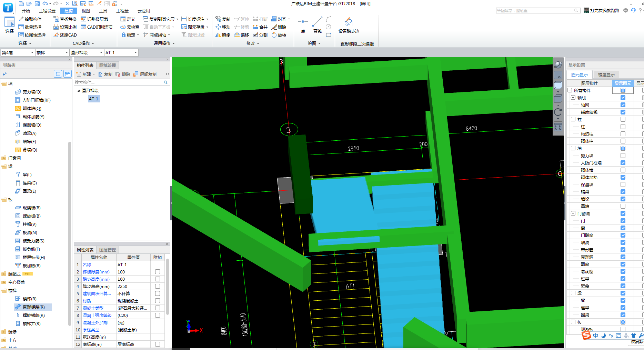Open the AT-1 component dropdown

click(121, 52)
